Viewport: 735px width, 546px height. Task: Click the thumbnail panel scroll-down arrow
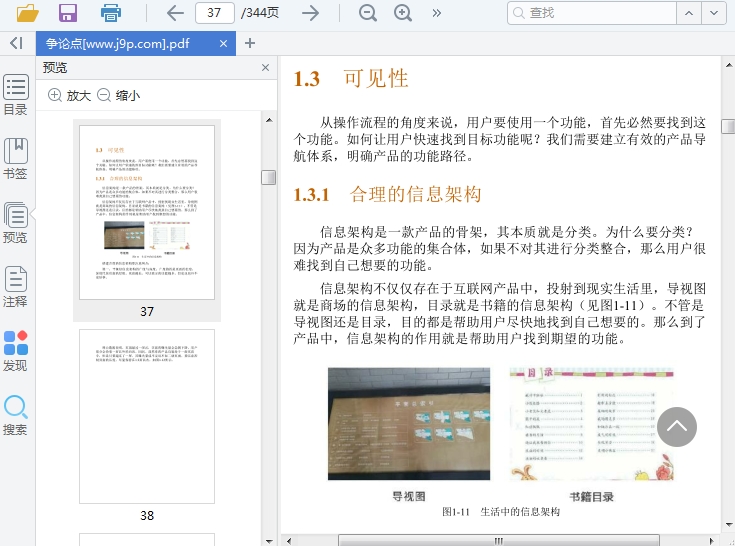pos(269,541)
